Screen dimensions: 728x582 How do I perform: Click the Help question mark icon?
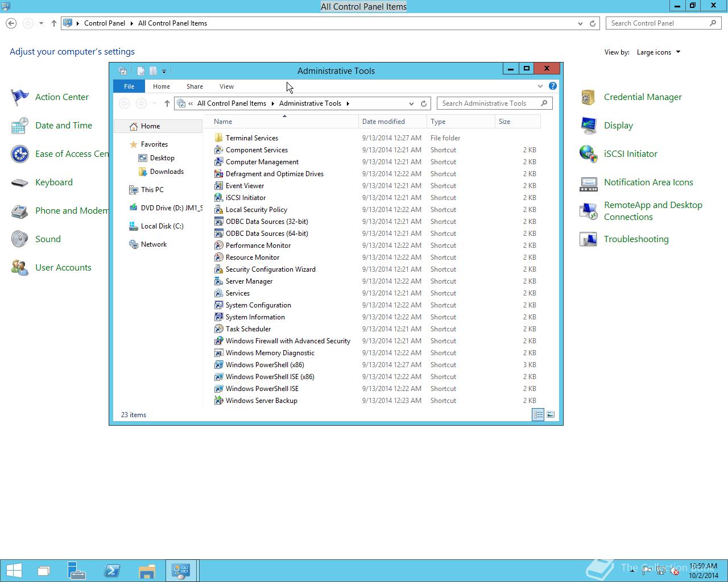(553, 86)
